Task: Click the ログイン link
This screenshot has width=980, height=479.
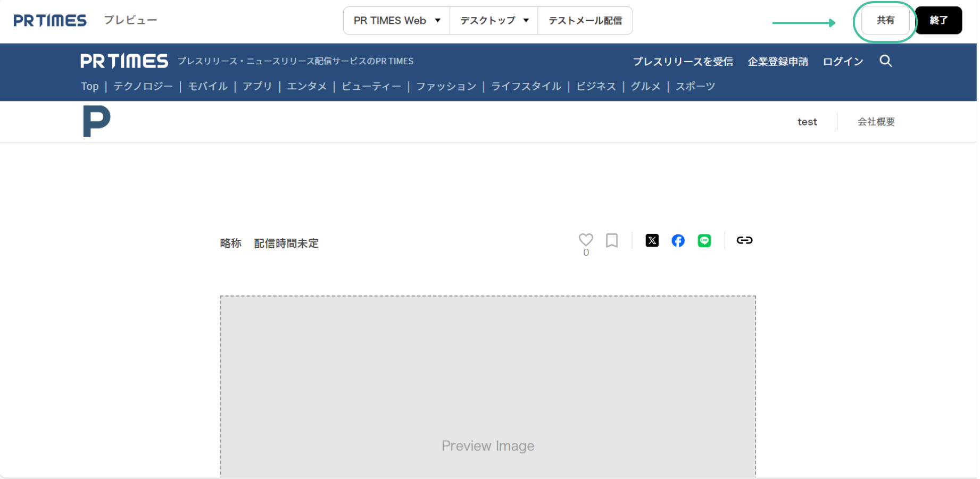Action: (x=843, y=62)
